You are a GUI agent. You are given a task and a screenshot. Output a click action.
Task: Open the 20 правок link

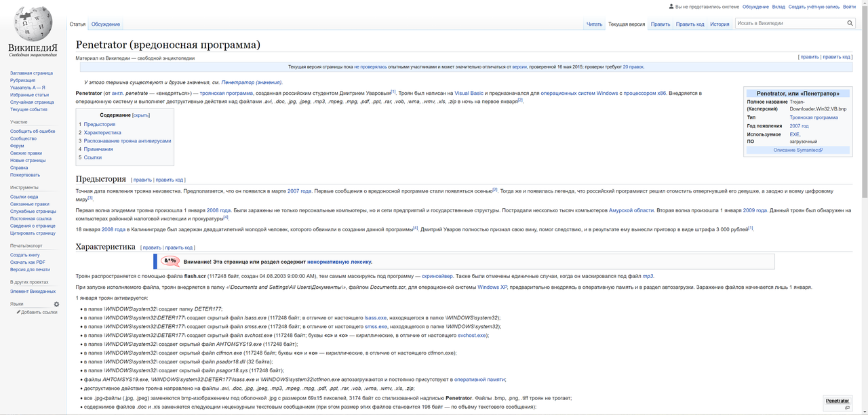tap(633, 67)
